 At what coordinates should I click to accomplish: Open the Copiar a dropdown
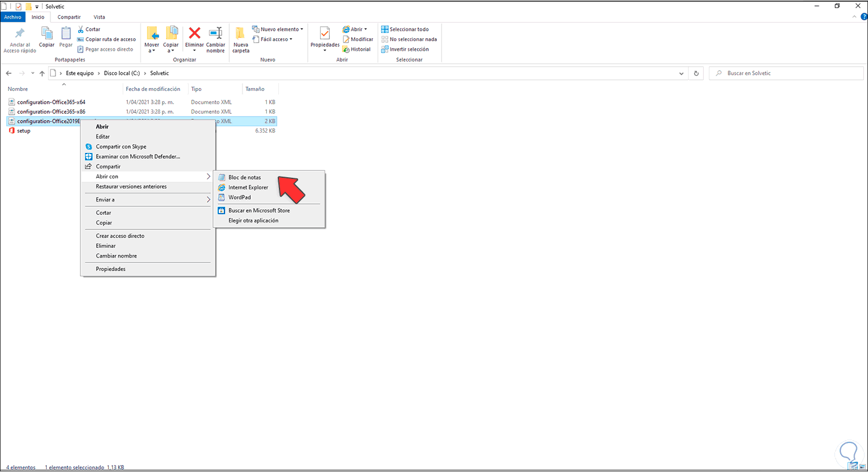[x=171, y=40]
